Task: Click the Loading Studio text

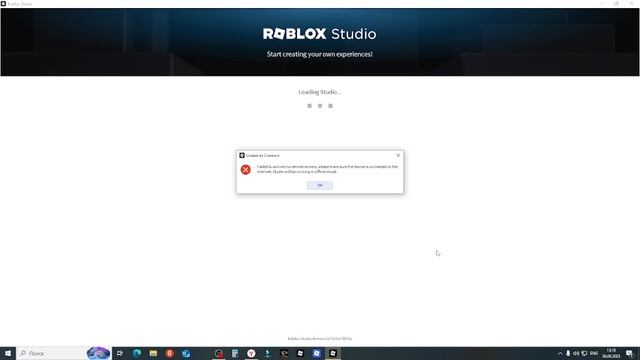Action: [320, 92]
